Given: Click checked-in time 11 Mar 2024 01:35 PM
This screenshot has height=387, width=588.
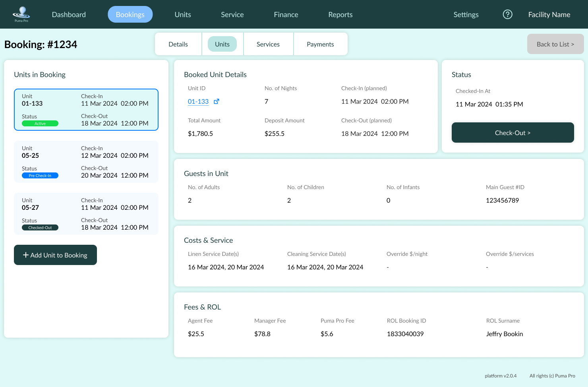Looking at the screenshot, I should coord(489,104).
